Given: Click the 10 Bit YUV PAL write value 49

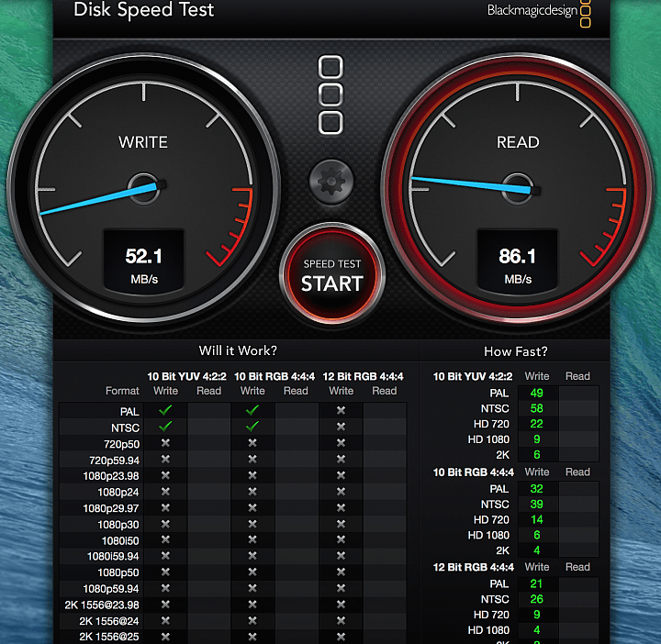Looking at the screenshot, I should pyautogui.click(x=536, y=393).
